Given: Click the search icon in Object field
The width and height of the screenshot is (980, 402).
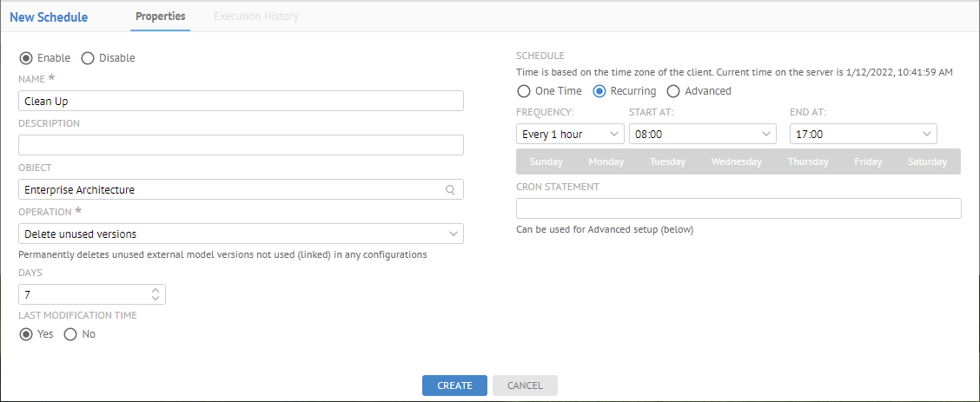Looking at the screenshot, I should [450, 189].
